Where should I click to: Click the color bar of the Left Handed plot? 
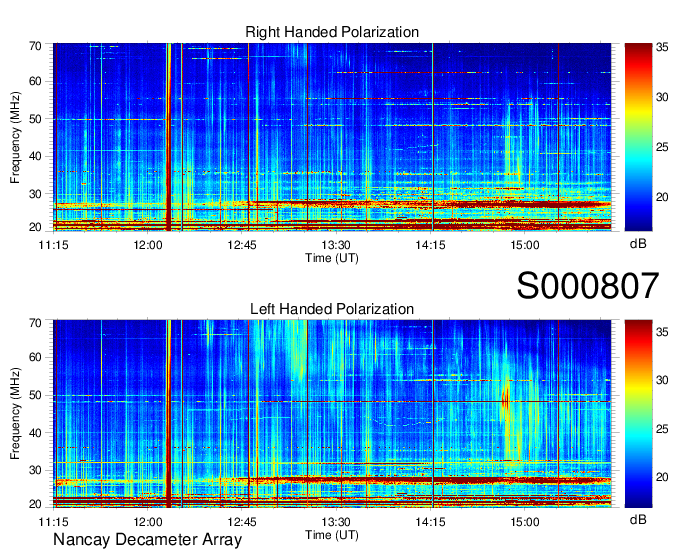[638, 414]
